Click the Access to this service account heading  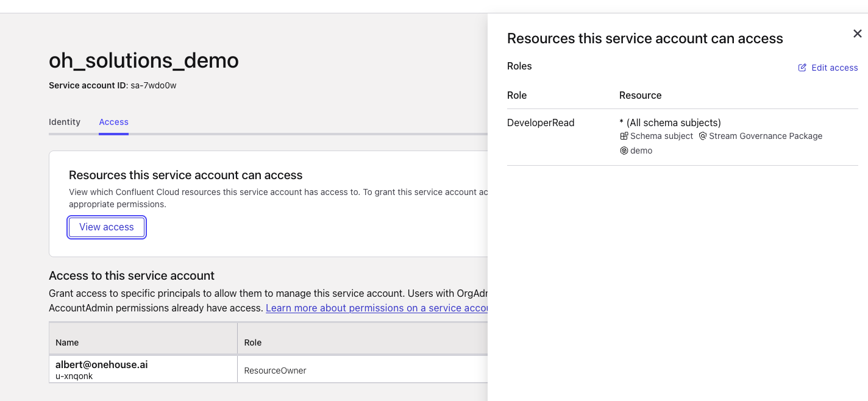click(x=132, y=275)
